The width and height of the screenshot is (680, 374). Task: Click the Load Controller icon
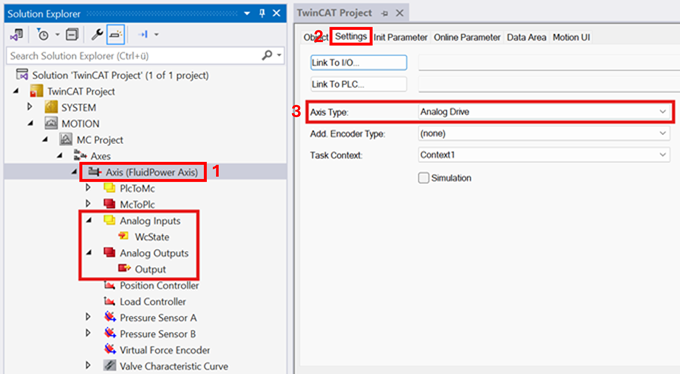(x=110, y=302)
